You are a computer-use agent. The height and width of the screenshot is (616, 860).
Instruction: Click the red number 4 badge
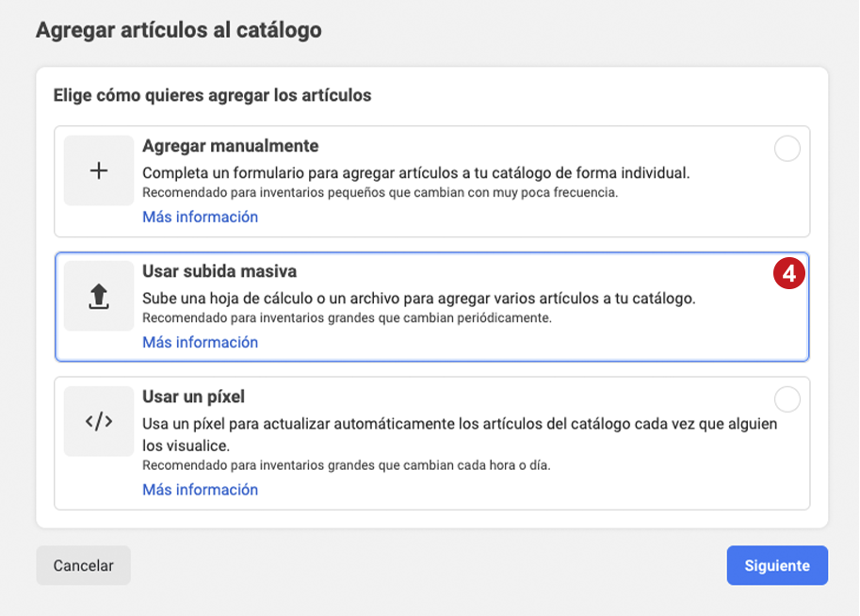pyautogui.click(x=788, y=273)
